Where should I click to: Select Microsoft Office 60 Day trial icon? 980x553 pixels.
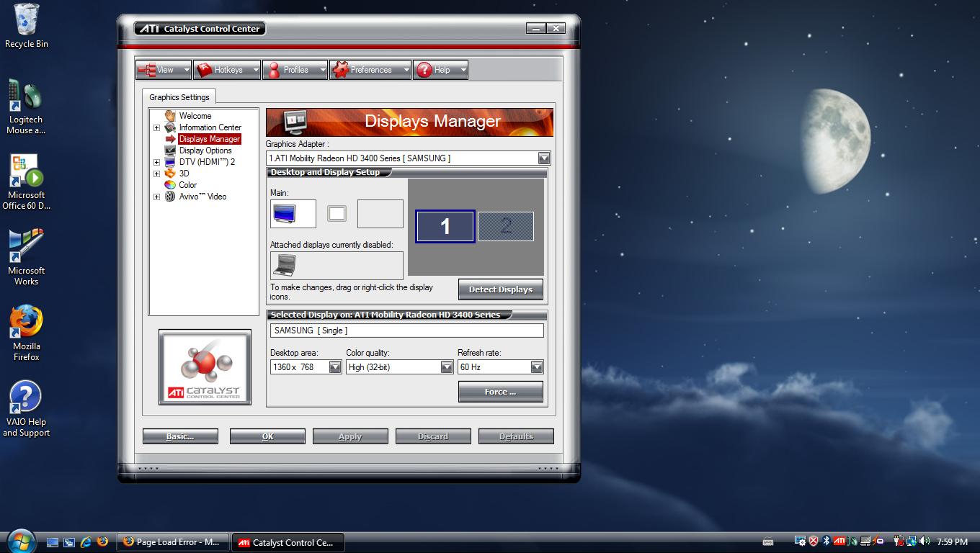[x=26, y=182]
